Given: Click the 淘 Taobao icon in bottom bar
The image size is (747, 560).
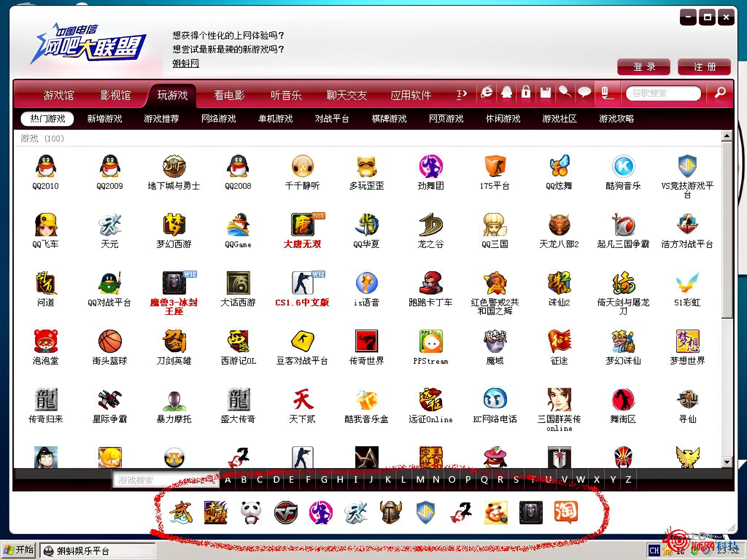Looking at the screenshot, I should pyautogui.click(x=566, y=512).
